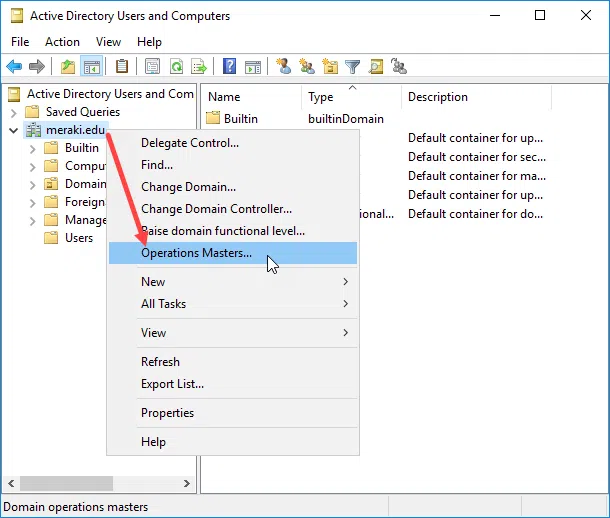This screenshot has height=518, width=610.
Task: Click the Create new group icon
Action: pyautogui.click(x=307, y=66)
